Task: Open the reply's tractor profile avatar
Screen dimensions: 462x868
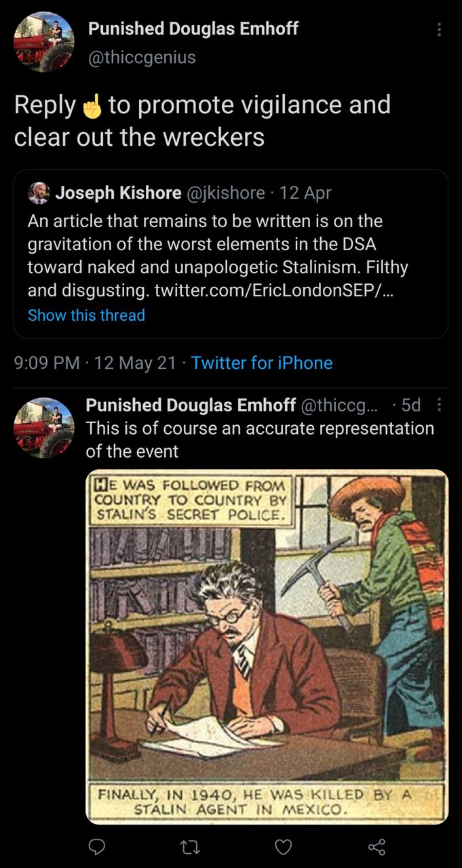Action: 44,427
